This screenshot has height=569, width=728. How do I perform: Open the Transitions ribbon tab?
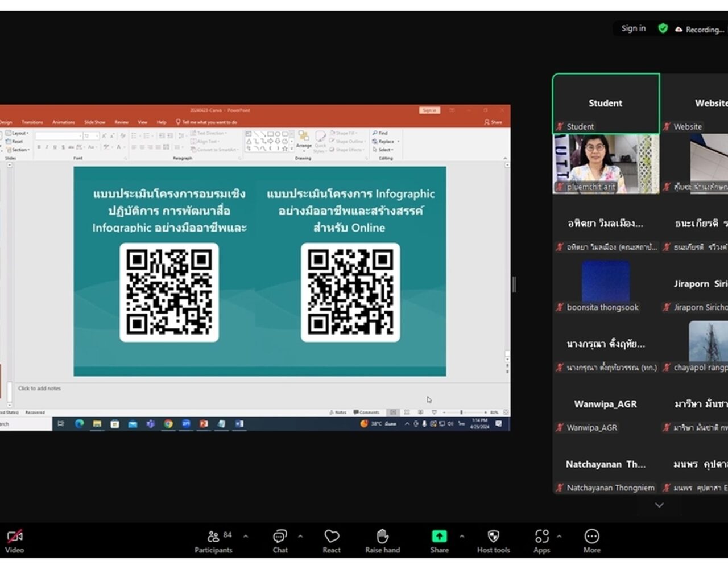(32, 122)
